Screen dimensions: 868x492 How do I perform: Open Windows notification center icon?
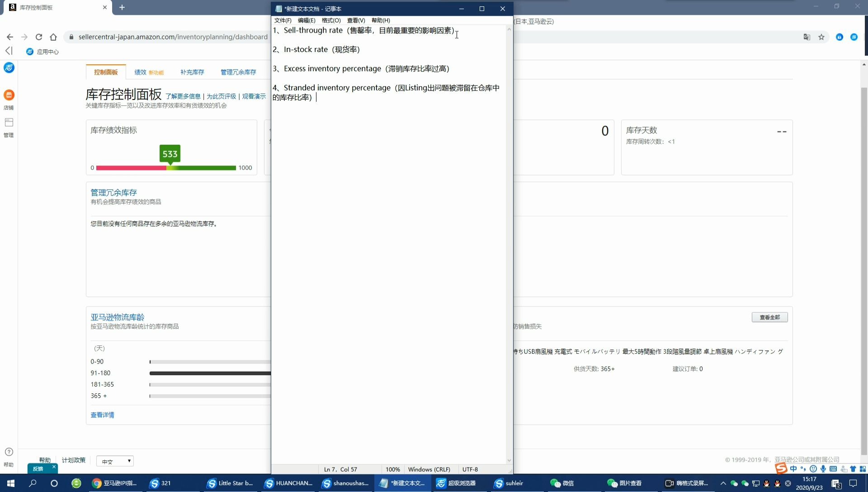tap(853, 483)
